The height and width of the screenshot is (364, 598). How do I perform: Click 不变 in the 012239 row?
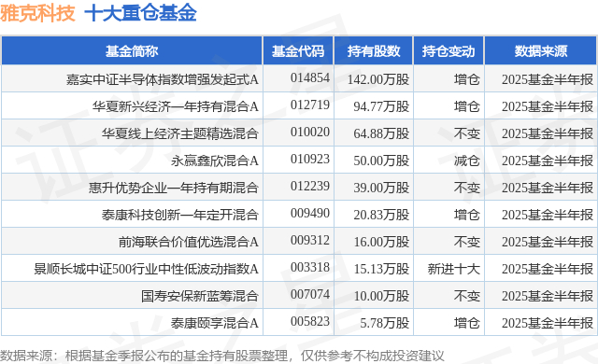467,188
